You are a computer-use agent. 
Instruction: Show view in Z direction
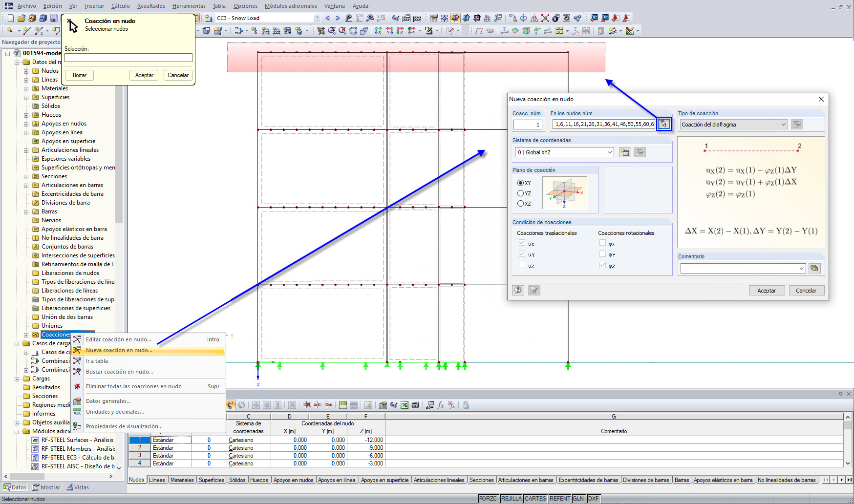click(x=400, y=31)
